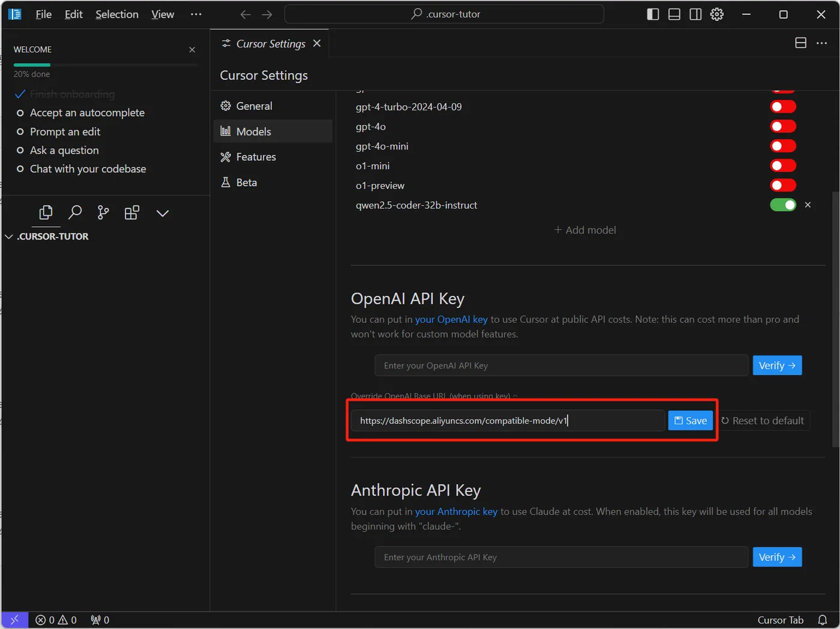The image size is (840, 629).
Task: Open the Selection menu
Action: (117, 14)
